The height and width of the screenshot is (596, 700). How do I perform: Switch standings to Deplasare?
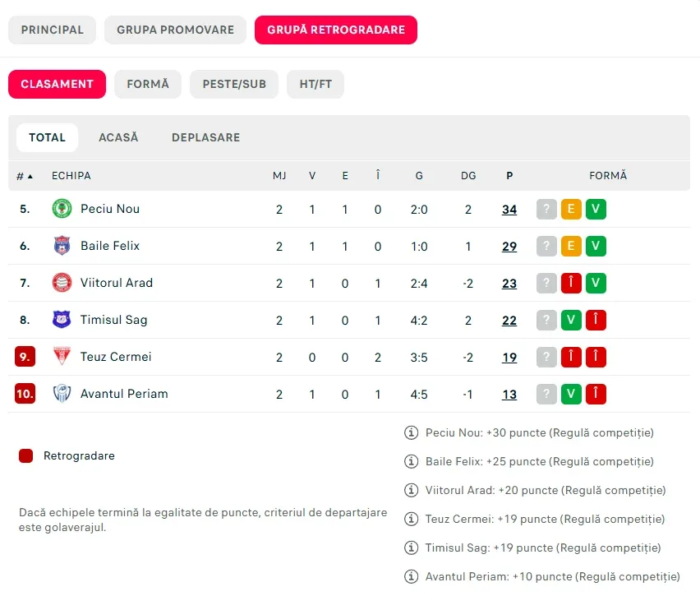[x=205, y=137]
